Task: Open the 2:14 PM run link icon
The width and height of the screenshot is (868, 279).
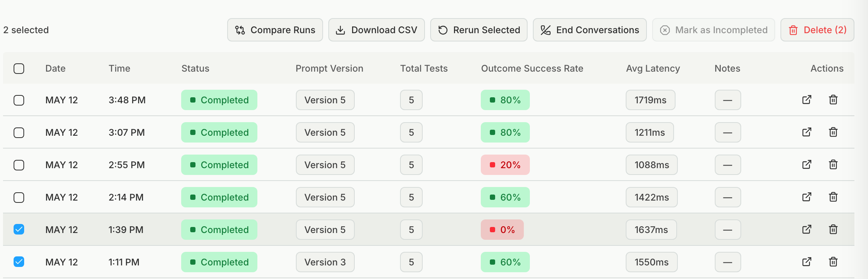Action: point(806,197)
